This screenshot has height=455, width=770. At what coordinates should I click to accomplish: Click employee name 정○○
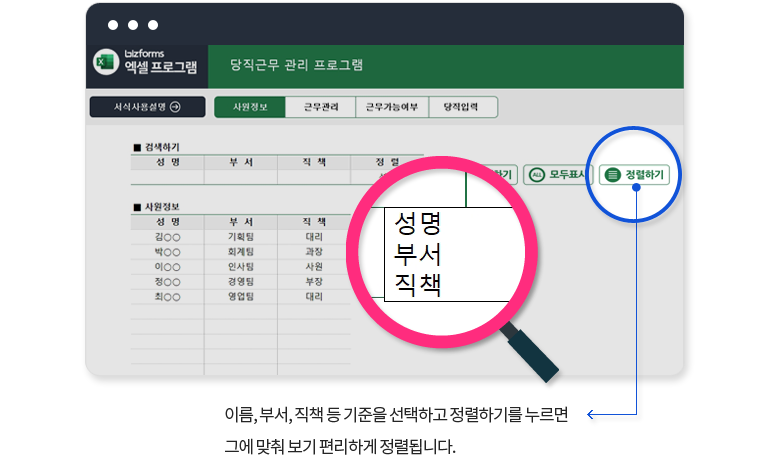point(167,282)
